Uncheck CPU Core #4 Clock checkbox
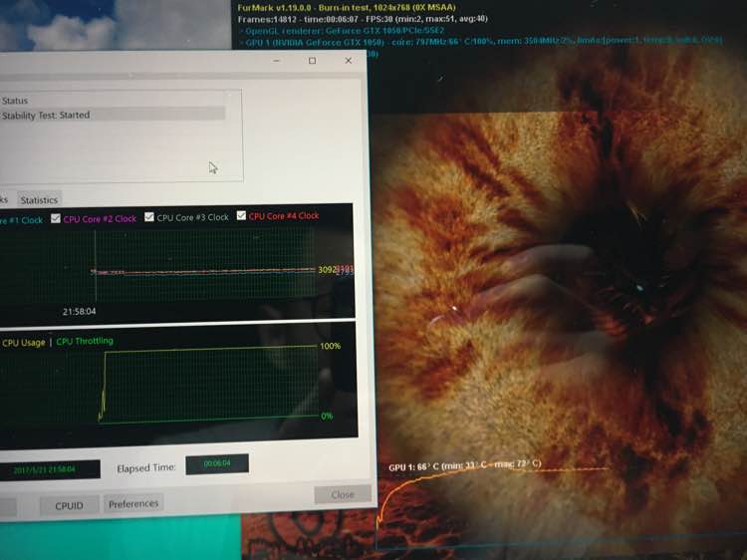This screenshot has width=747, height=560. tap(241, 215)
